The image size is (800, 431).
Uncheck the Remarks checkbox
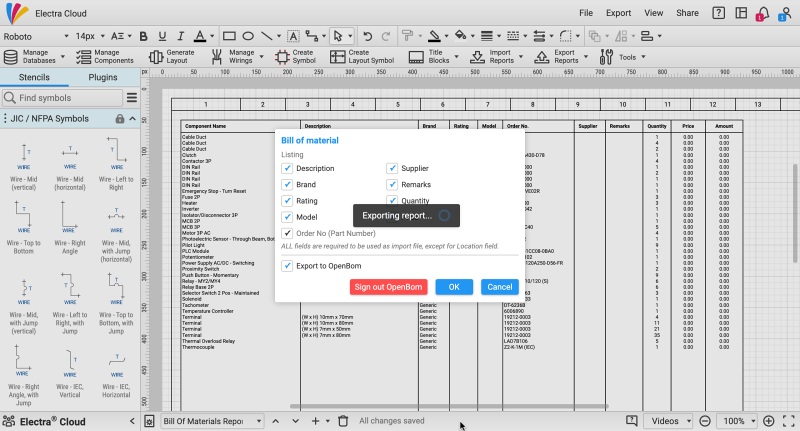[392, 185]
